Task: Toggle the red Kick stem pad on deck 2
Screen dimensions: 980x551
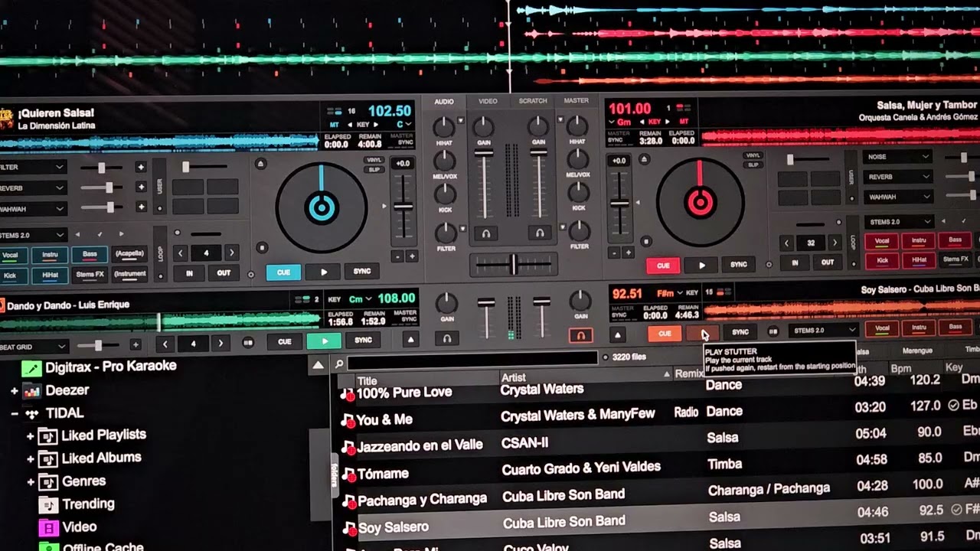Action: pos(882,260)
